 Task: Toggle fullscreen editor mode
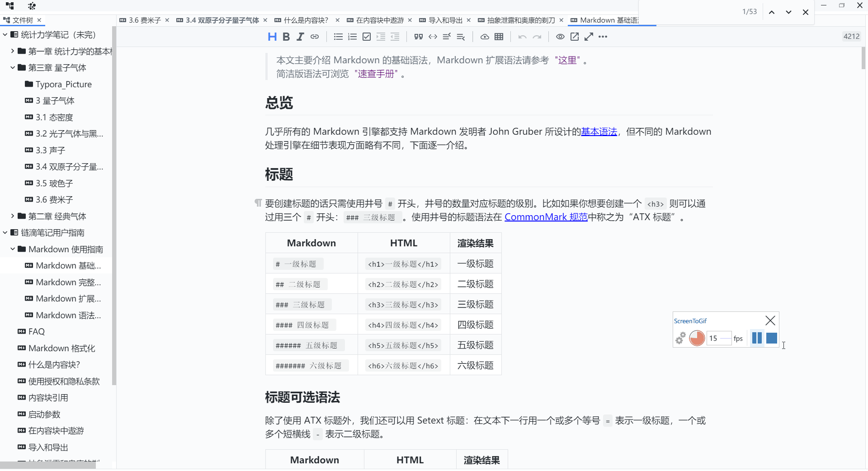coord(589,37)
